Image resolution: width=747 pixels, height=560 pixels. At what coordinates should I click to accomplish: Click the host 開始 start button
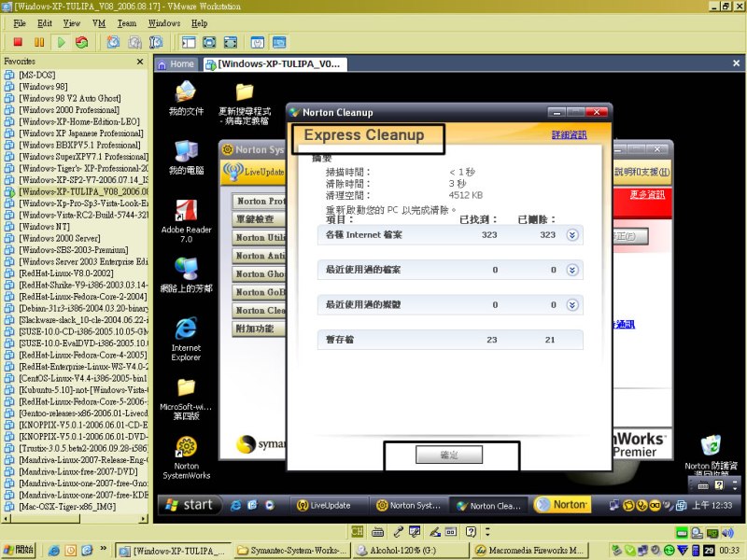(x=19, y=550)
